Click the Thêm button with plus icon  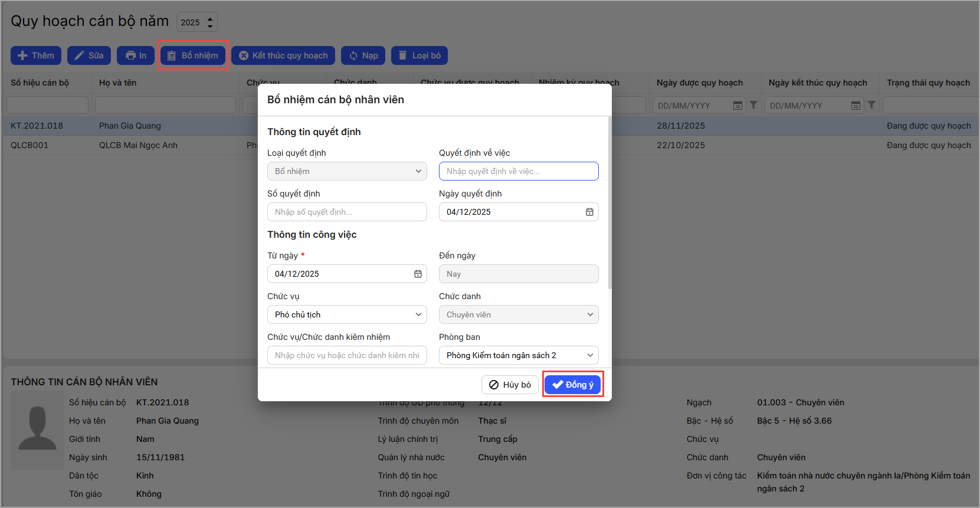coord(35,55)
